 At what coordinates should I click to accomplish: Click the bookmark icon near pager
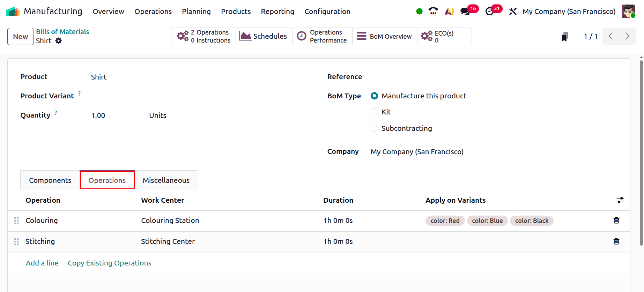pos(564,36)
